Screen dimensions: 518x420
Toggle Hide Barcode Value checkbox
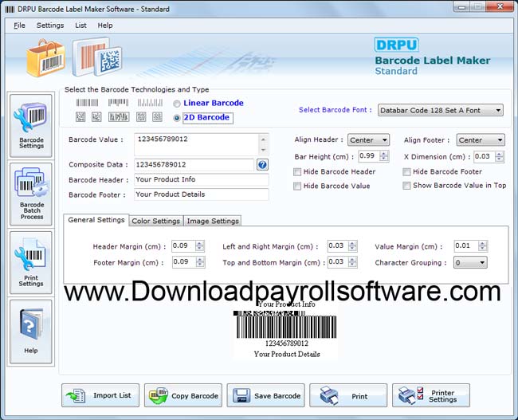[297, 186]
